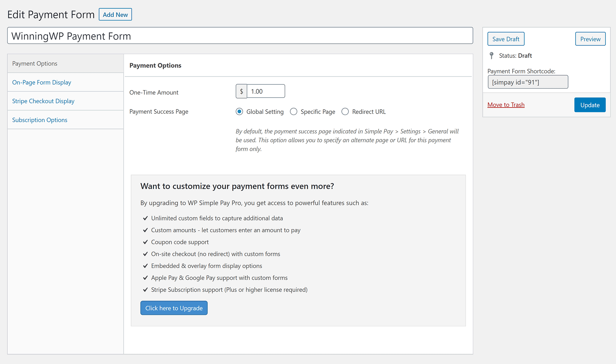
Task: Click the dollar sign currency icon
Action: tap(241, 91)
